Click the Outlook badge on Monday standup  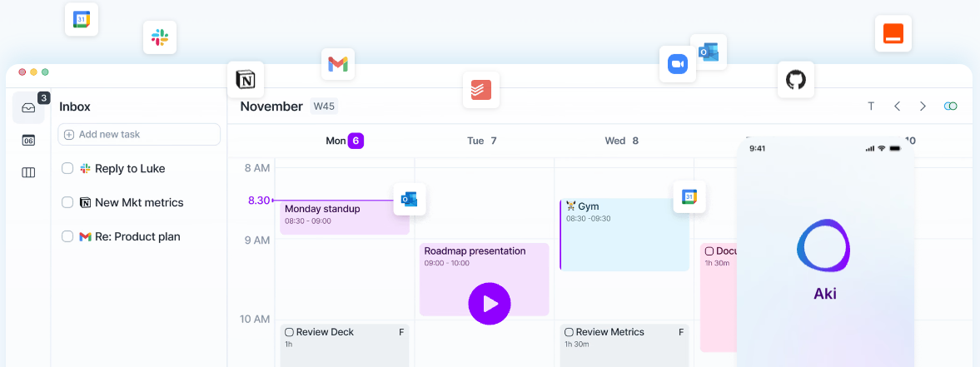[x=410, y=200]
